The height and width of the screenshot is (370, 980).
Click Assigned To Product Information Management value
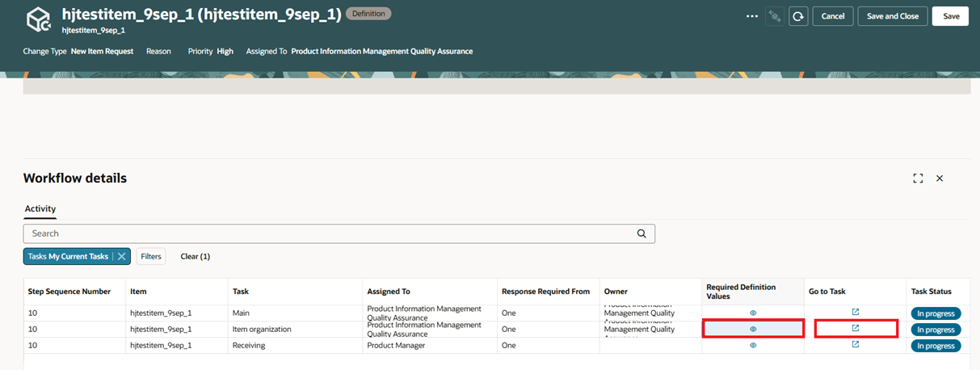pos(382,51)
